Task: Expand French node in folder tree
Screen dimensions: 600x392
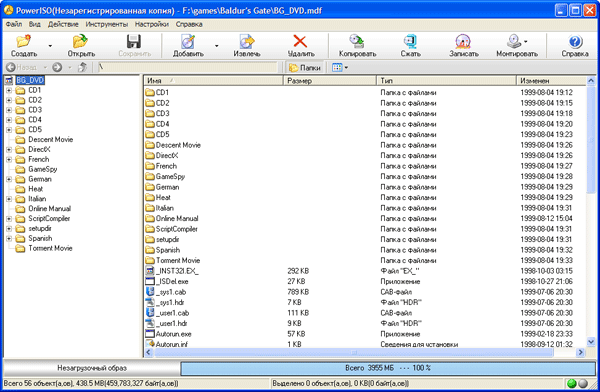Action: coord(9,159)
